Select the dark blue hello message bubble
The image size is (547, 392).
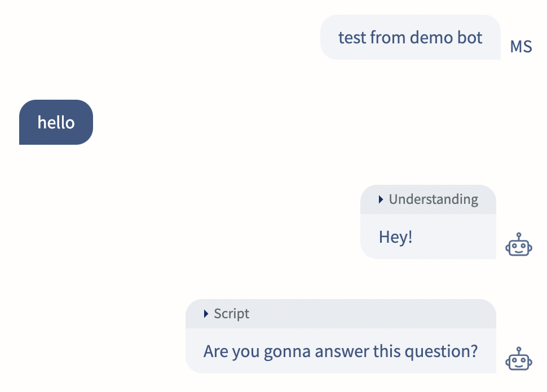[x=56, y=122]
